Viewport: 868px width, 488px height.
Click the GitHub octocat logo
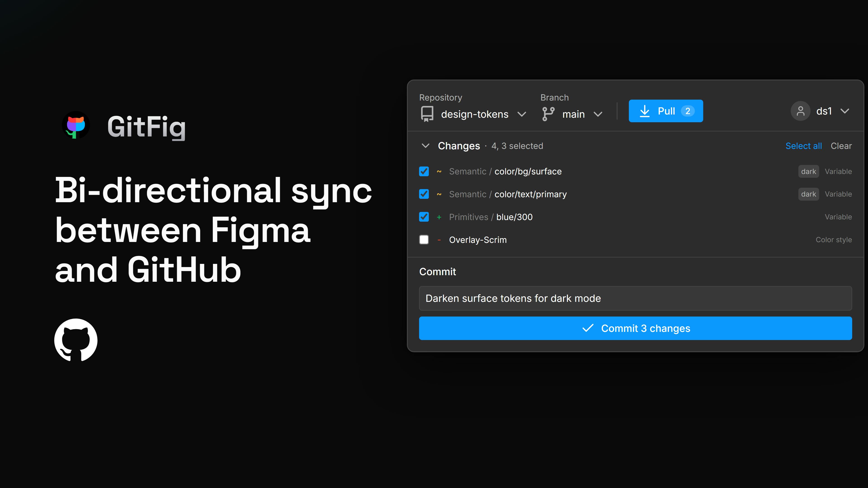click(76, 340)
